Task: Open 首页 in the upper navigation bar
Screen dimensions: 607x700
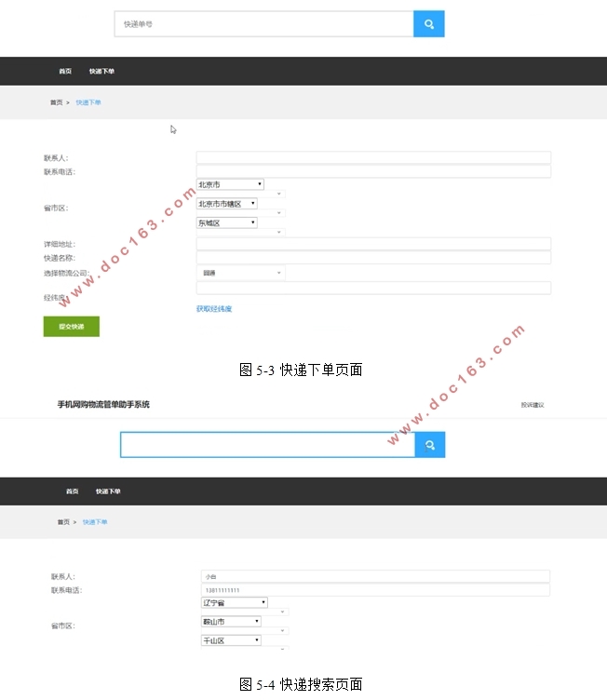Action: [65, 71]
